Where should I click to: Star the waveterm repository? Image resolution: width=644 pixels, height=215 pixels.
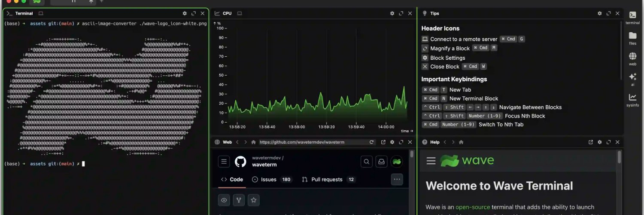point(254,200)
